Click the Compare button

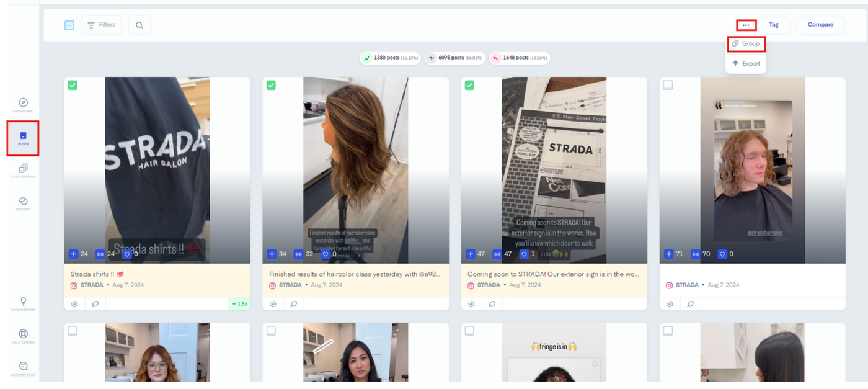click(820, 25)
